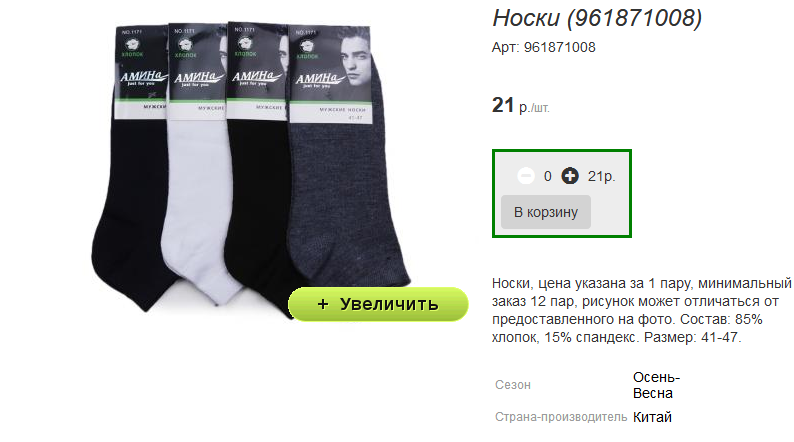The image size is (794, 442).
Task: Click the green Увеличить zoom button
Action: 378,304
